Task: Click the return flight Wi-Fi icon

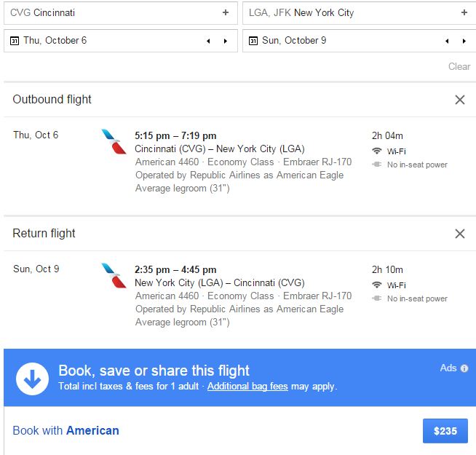Action: [376, 285]
